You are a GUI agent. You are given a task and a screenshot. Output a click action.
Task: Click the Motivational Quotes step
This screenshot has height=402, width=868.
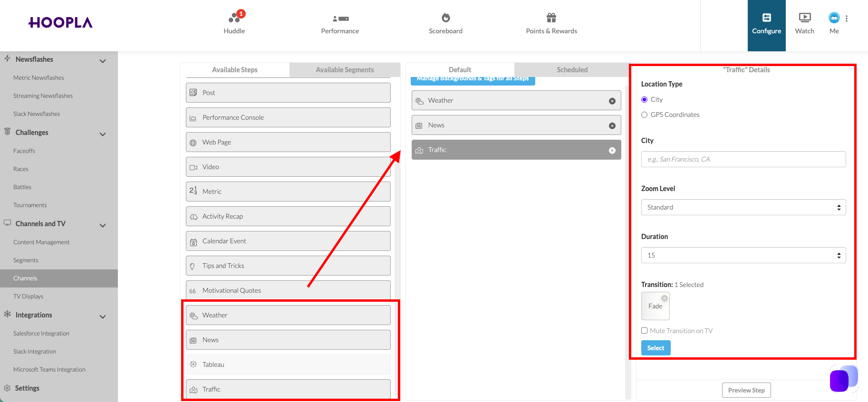click(288, 290)
